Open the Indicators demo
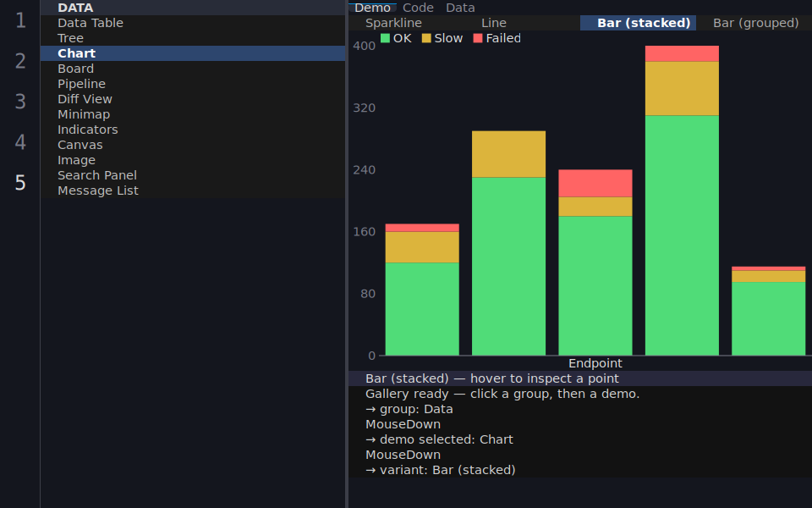Image resolution: width=812 pixels, height=508 pixels. coord(193,130)
